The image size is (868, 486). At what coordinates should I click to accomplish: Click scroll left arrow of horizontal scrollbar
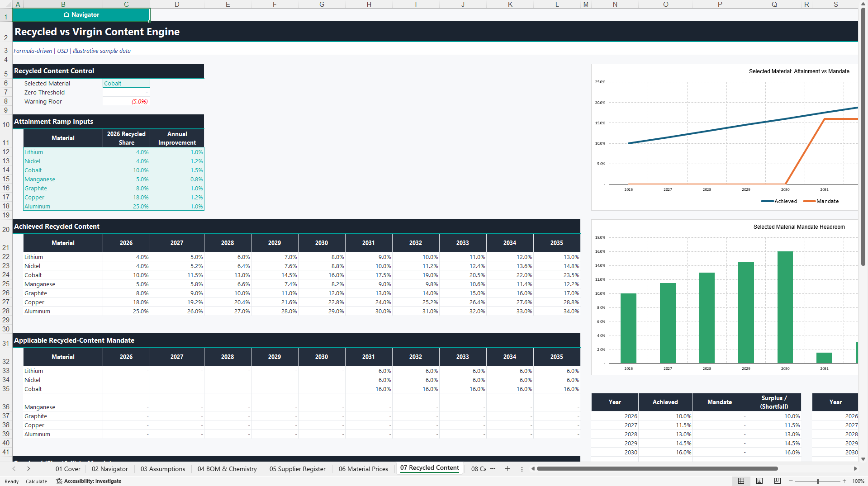pos(533,469)
